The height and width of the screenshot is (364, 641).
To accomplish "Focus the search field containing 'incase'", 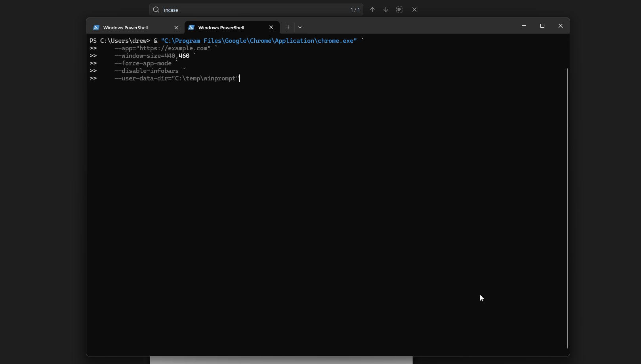I will click(256, 10).
